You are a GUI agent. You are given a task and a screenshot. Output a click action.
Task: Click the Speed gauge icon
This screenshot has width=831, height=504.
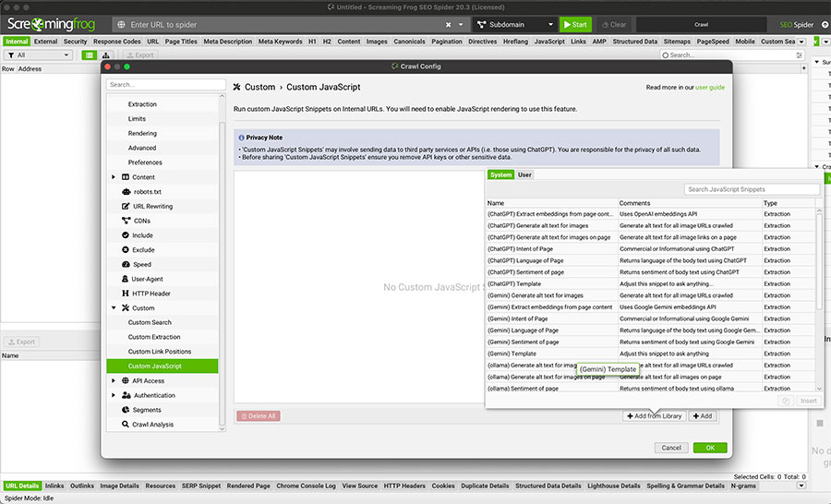coord(126,264)
